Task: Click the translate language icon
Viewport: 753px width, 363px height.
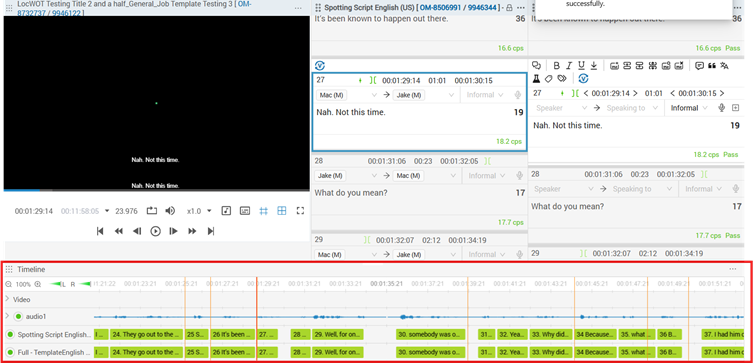Action: (725, 66)
